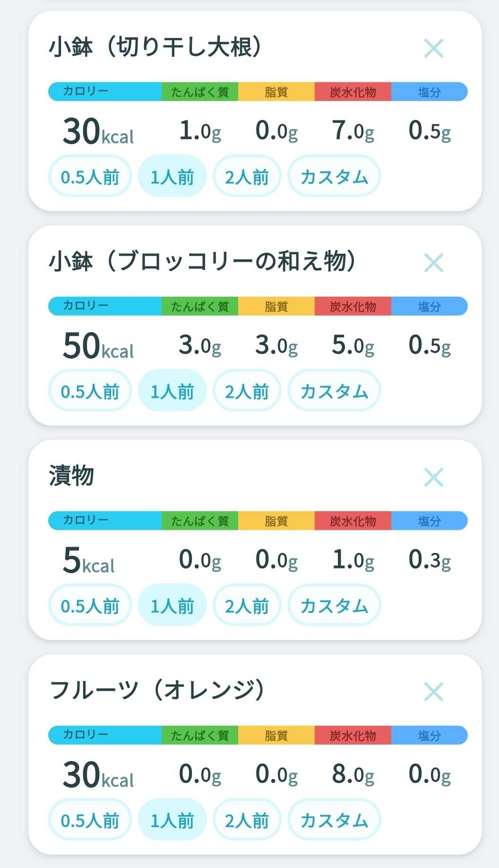Delete the フルーツ（オレンジ）item using its X icon

coord(433,692)
